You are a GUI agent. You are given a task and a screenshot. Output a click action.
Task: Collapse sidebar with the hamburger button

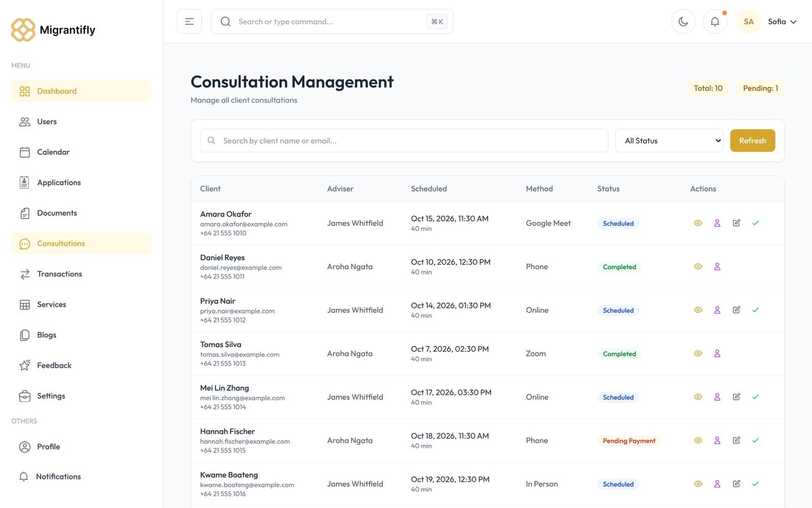pyautogui.click(x=189, y=21)
